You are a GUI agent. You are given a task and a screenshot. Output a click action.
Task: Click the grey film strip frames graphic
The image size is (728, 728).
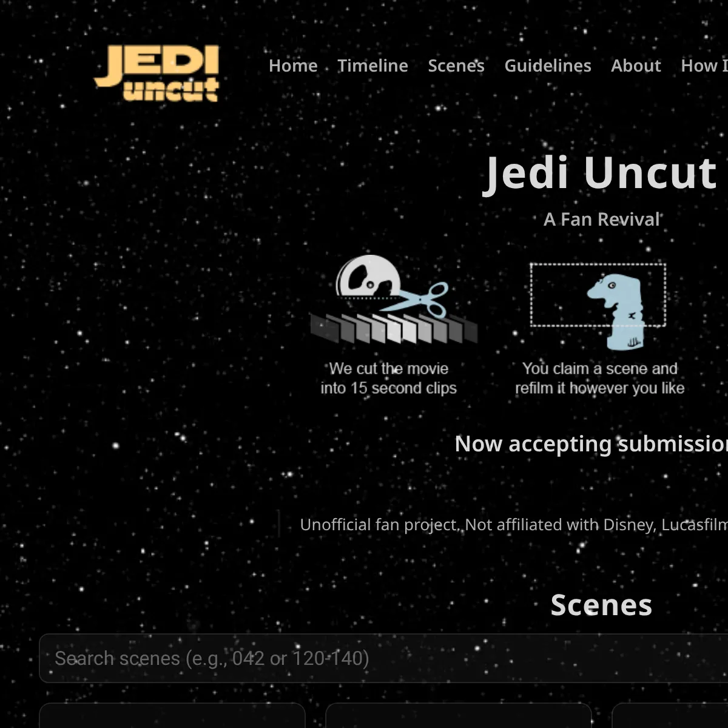click(393, 329)
